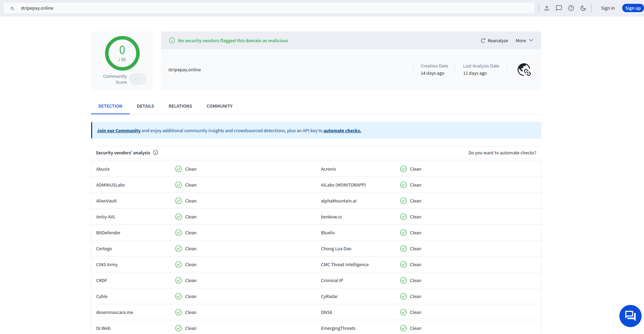Image resolution: width=644 pixels, height=334 pixels.
Task: Click the info icon beside Security vendors' analysis
Action: click(x=156, y=153)
